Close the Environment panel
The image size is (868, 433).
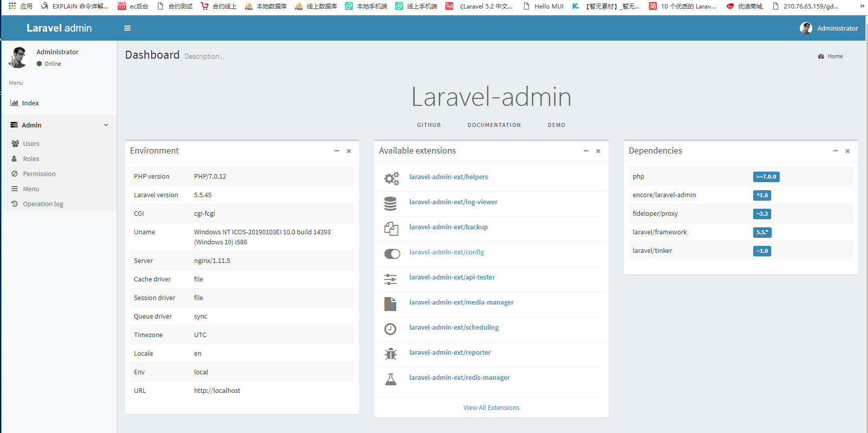349,151
